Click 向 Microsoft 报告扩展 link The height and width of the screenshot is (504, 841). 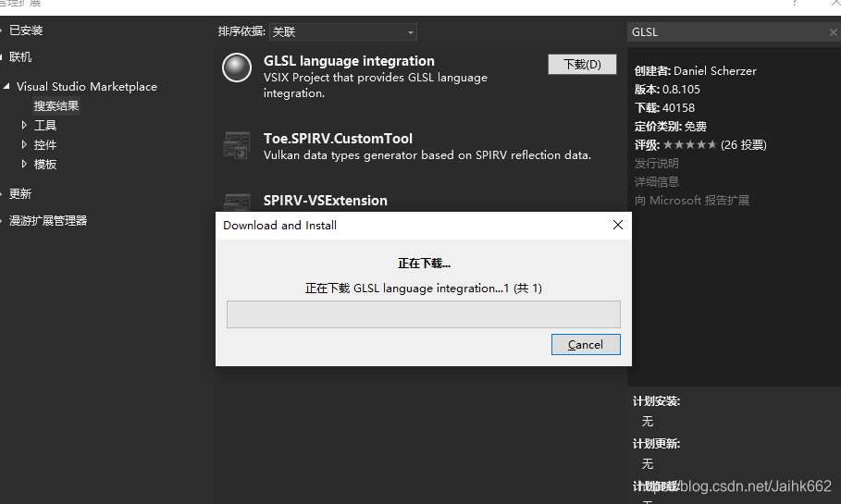(x=692, y=200)
